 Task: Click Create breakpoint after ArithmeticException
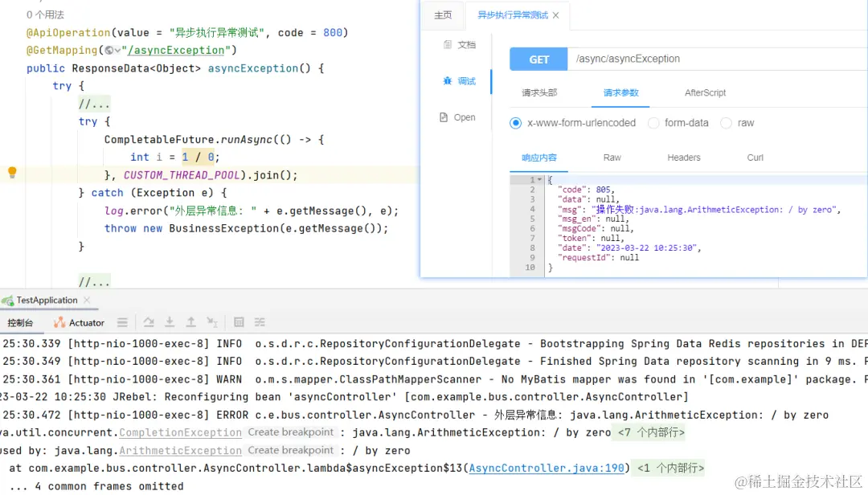291,450
